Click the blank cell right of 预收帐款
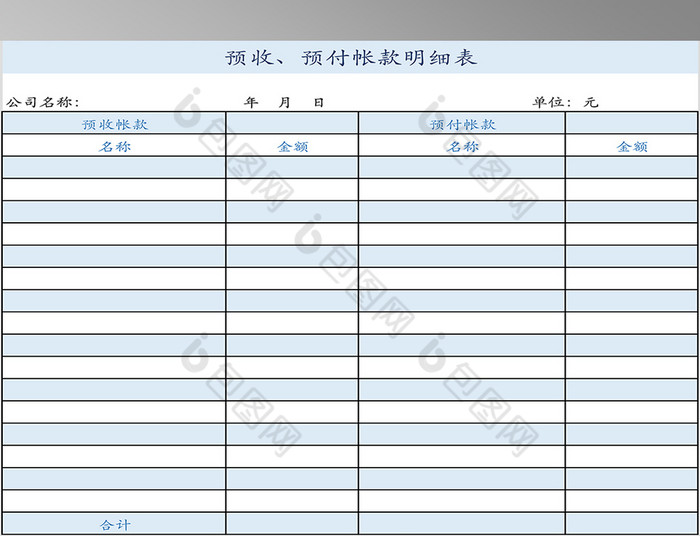Viewport: 700px width, 536px height. click(x=292, y=123)
